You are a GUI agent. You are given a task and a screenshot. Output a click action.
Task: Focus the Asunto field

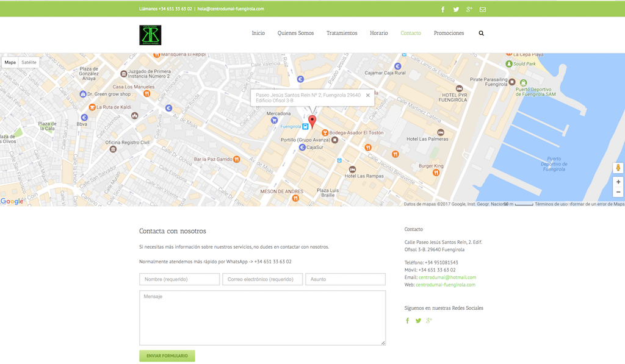(x=345, y=279)
